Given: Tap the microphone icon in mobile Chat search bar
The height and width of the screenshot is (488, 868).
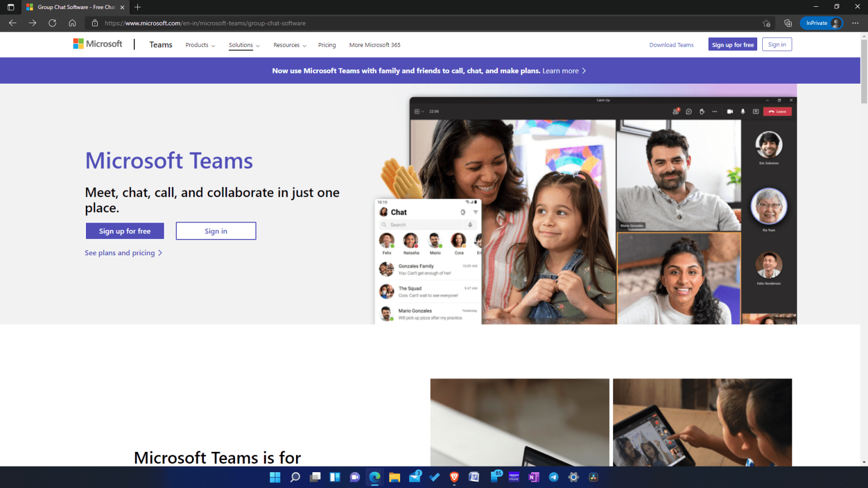Looking at the screenshot, I should [x=470, y=224].
